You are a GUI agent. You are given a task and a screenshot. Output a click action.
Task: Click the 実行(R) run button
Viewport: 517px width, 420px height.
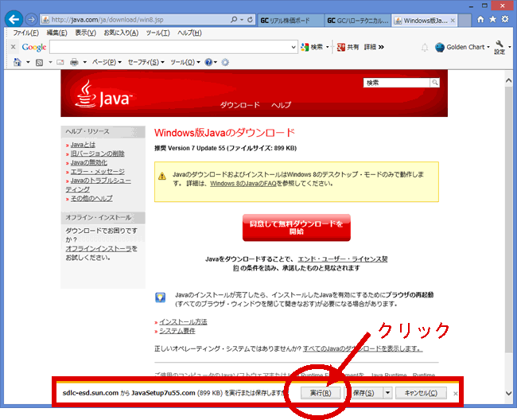coord(321,393)
